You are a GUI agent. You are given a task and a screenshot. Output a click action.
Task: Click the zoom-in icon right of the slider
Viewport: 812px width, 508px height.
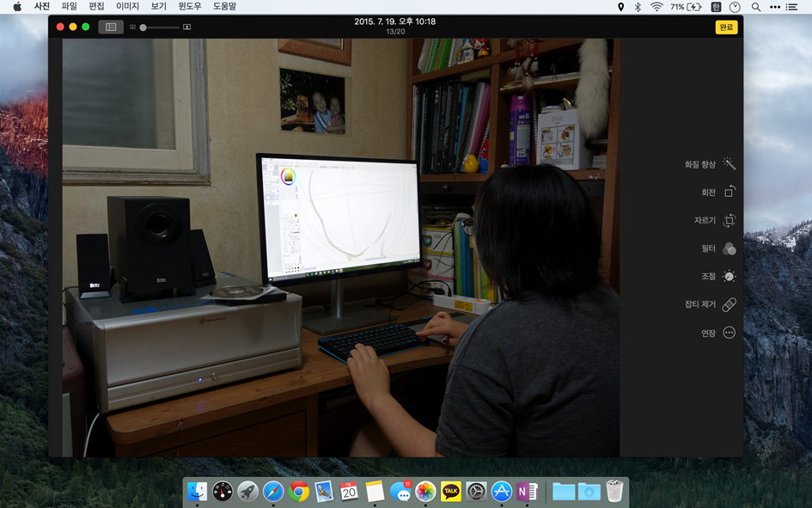(187, 27)
